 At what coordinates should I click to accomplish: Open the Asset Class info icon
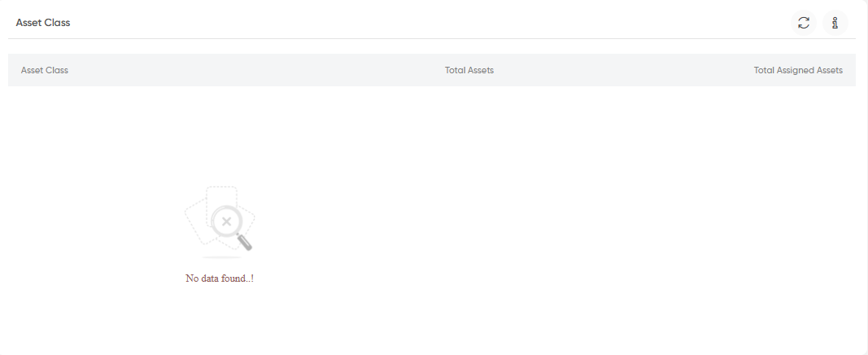[x=835, y=23]
